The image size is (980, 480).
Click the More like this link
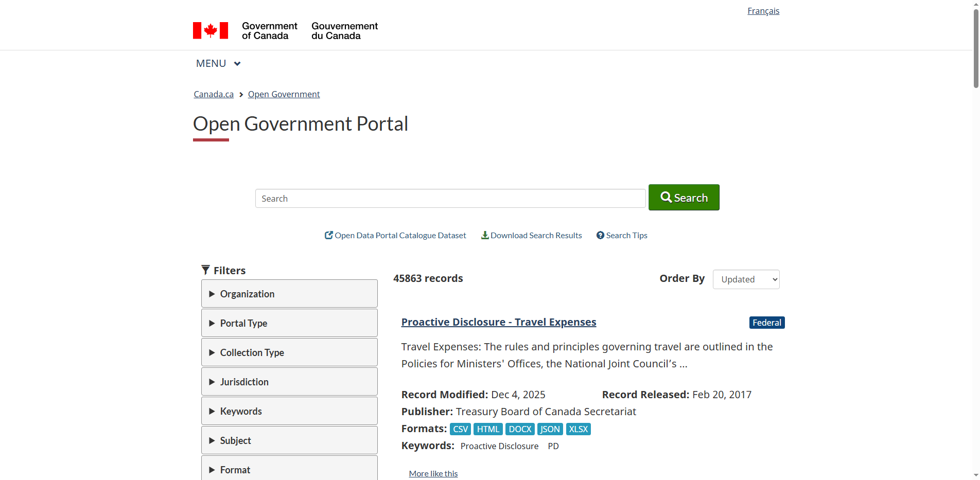(433, 473)
